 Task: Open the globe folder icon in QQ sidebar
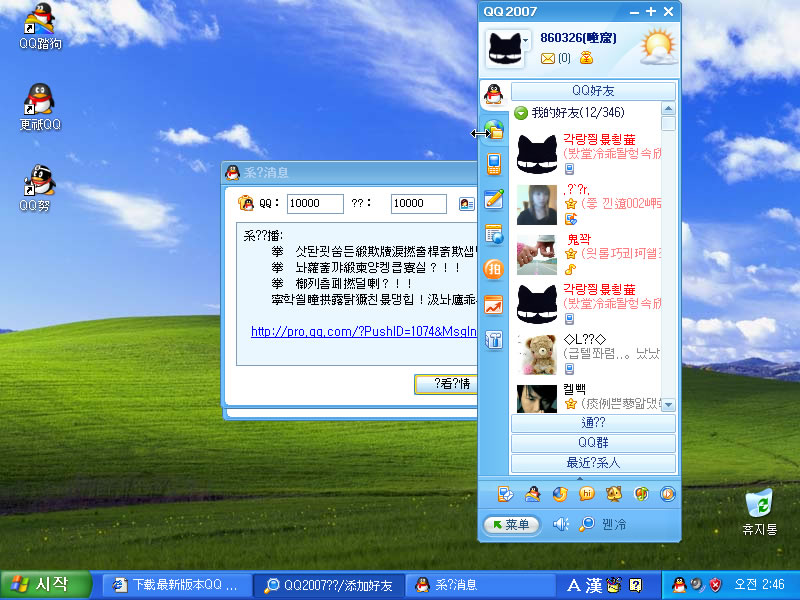point(493,130)
